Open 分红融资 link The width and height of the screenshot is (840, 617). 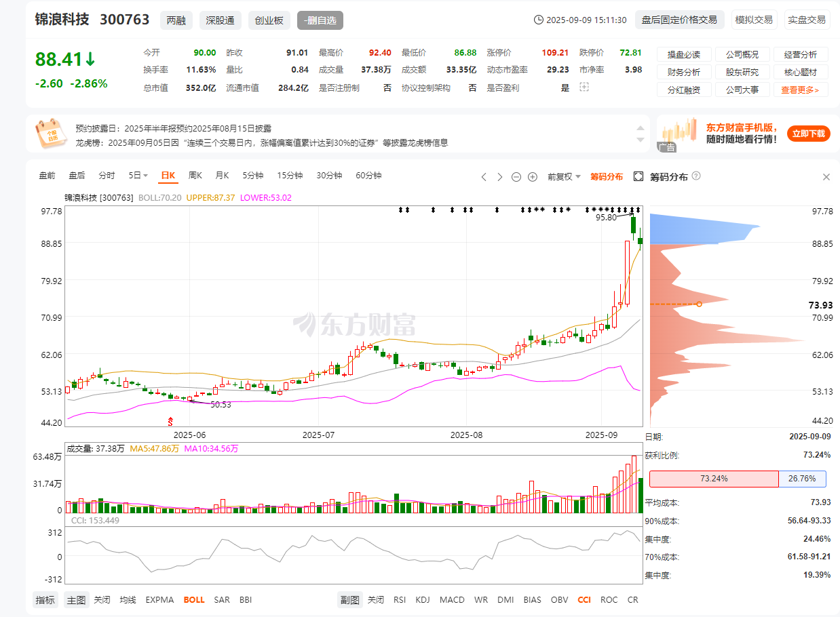684,89
